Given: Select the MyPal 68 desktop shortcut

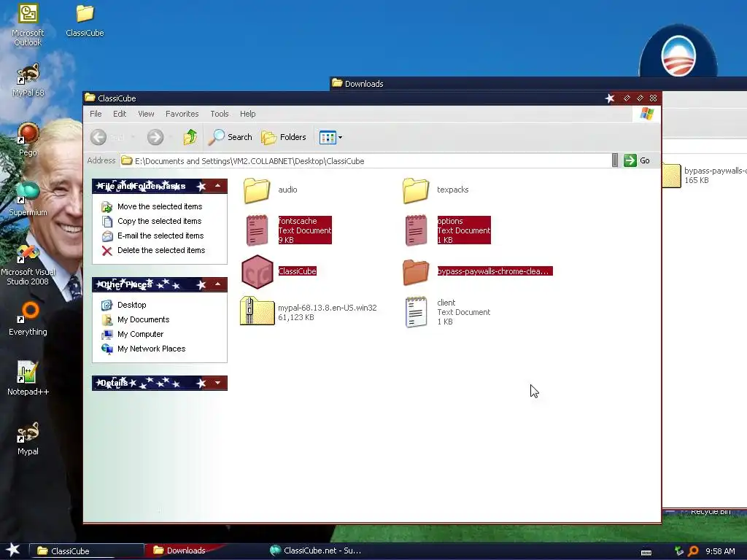Looking at the screenshot, I should [28, 80].
